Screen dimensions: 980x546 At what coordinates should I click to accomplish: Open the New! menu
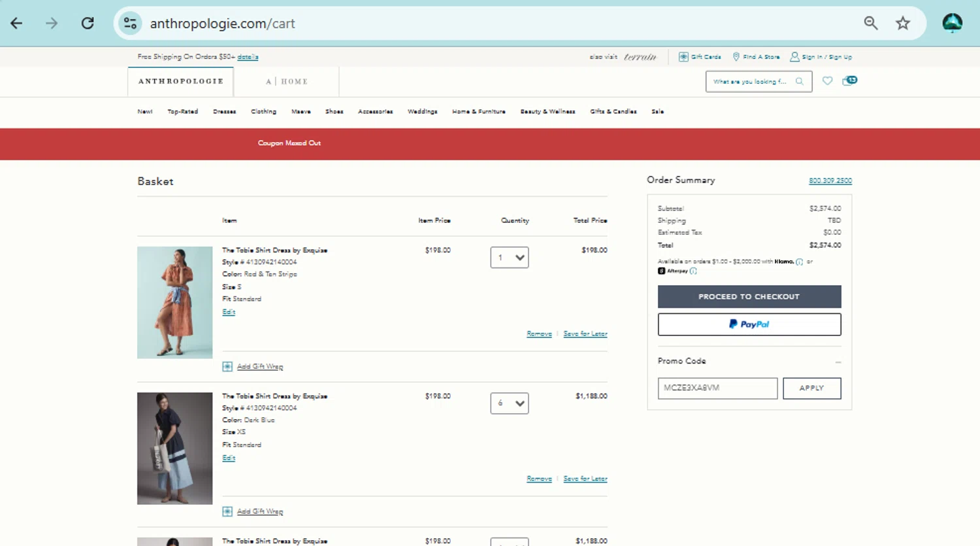[x=145, y=112]
